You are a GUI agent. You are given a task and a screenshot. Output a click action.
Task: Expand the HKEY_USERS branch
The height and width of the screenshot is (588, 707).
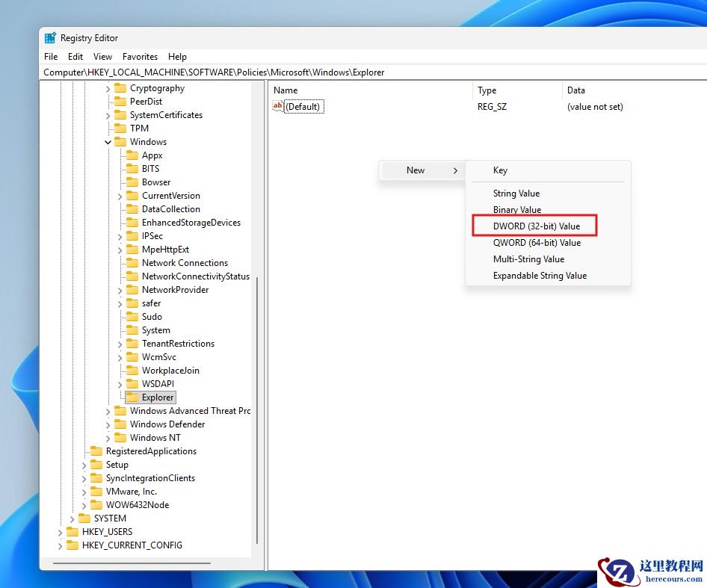coord(60,531)
